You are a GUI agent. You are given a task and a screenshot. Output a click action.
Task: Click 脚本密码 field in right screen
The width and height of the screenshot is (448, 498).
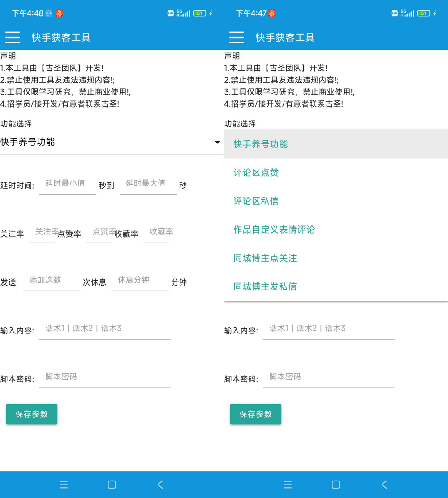329,377
